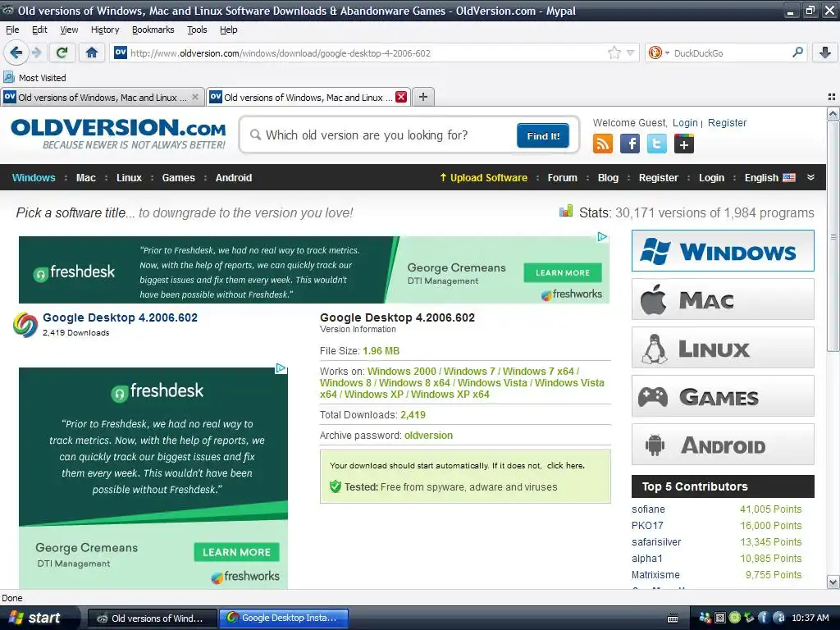Click the large Linux category button
Viewport: 840px width, 630px height.
click(723, 348)
